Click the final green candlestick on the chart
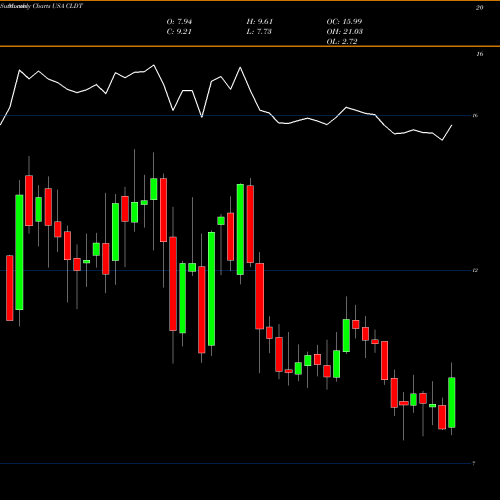Image resolution: width=500 pixels, height=500 pixels. 452,402
